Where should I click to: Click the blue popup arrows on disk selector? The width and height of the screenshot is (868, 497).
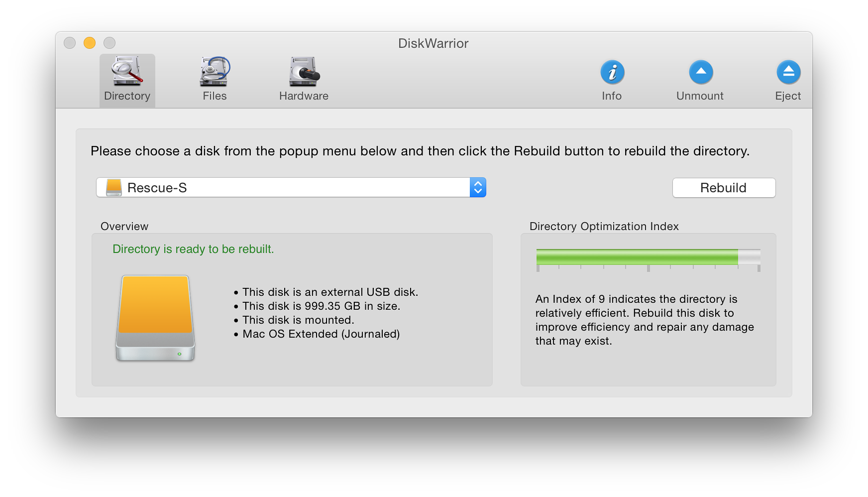point(478,188)
